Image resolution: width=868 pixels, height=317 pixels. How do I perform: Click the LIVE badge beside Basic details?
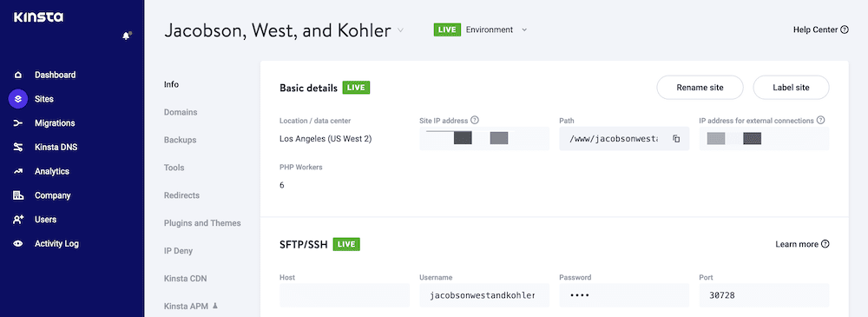(356, 88)
